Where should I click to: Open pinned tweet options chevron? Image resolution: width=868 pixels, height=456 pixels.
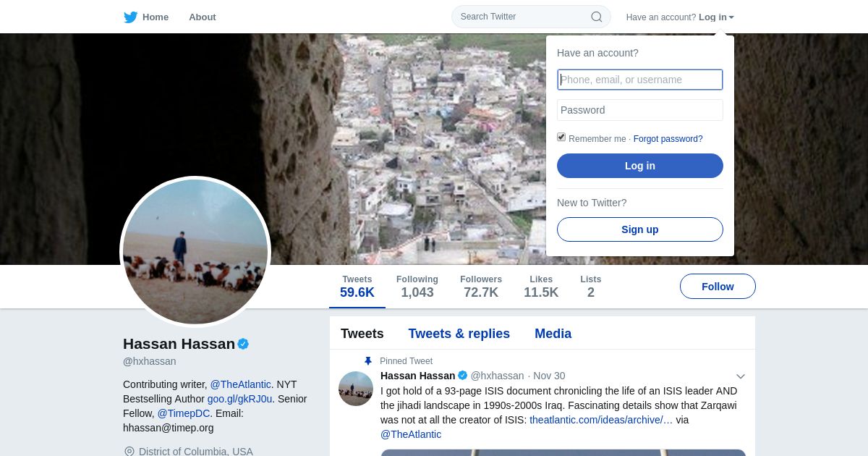click(741, 376)
